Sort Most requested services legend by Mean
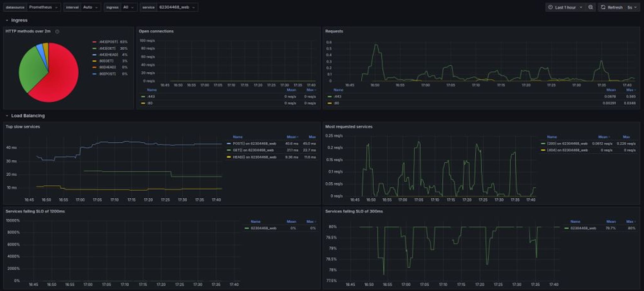 pyautogui.click(x=602, y=137)
